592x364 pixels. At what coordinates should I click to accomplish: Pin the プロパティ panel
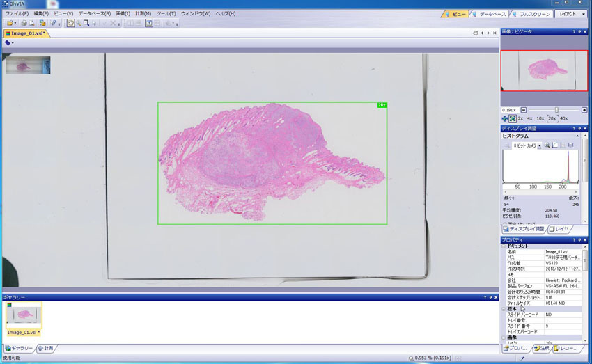(x=579, y=240)
